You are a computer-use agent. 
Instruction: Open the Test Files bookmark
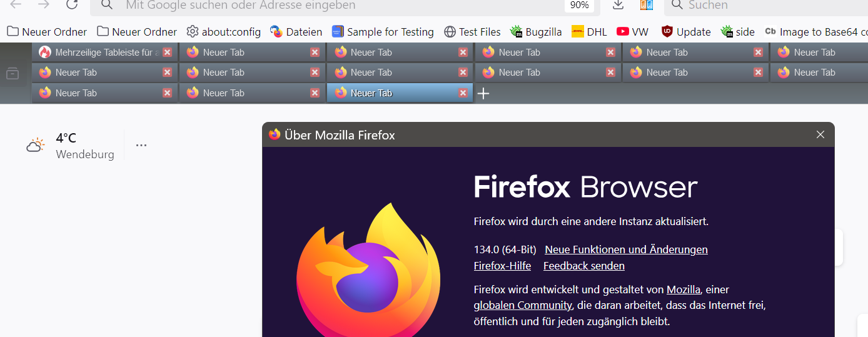(x=472, y=32)
